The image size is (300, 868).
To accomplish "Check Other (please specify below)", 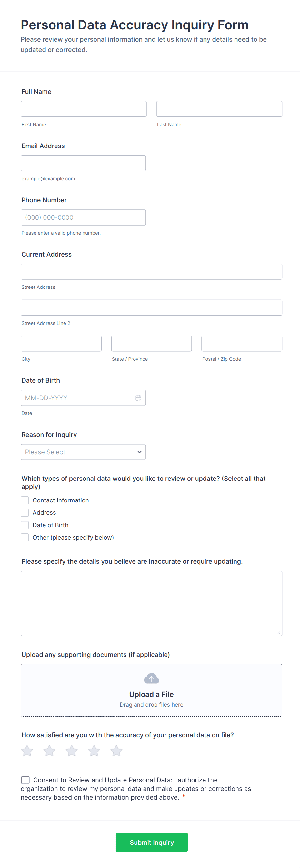I will click(24, 537).
